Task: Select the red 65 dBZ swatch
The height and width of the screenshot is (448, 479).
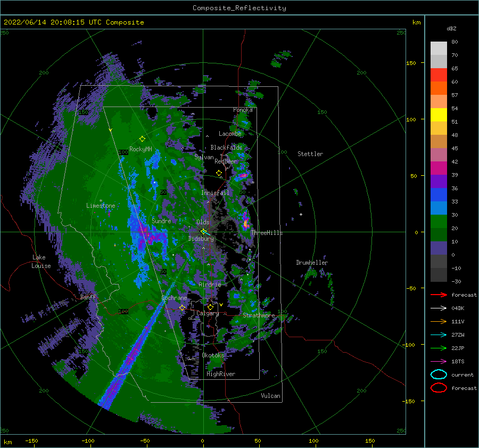Action: tap(439, 75)
